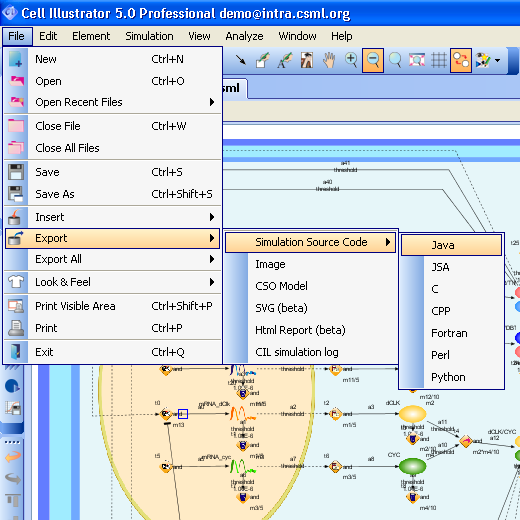Click the gray redo arrow in sidebar
520x520 pixels.
[x=13, y=478]
